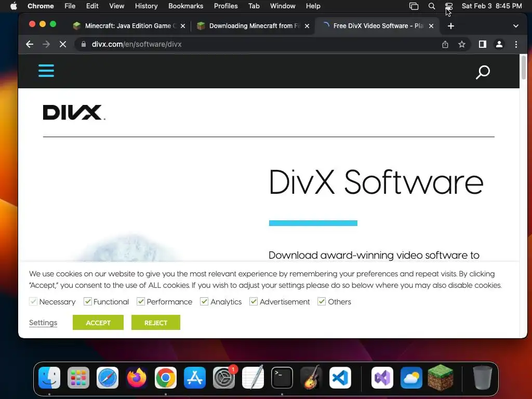Screen dimensions: 532x399
Task: Stop loading the page
Action: [63, 44]
